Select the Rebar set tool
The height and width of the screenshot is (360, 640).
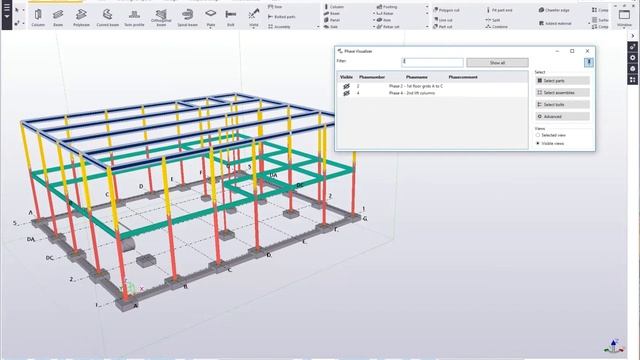388,27
